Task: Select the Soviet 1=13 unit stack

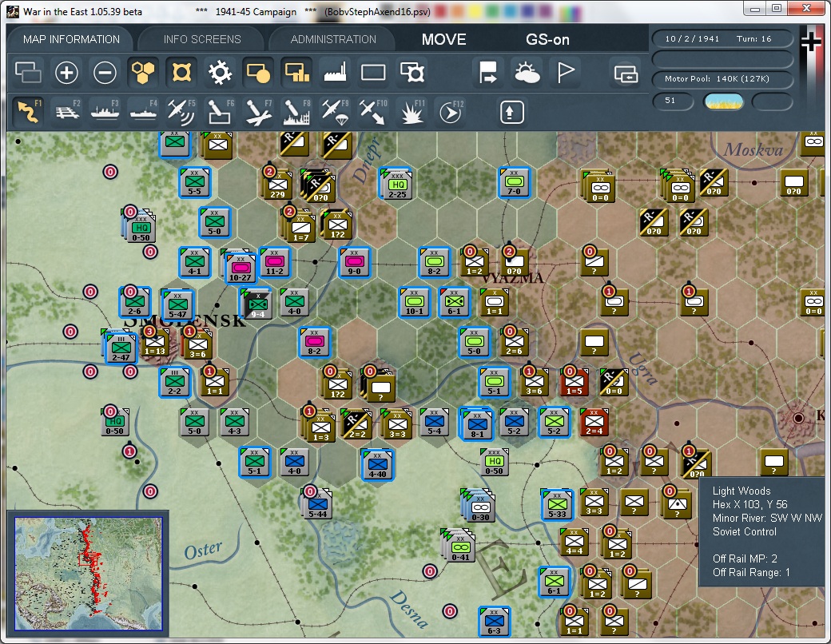Action: coord(155,343)
